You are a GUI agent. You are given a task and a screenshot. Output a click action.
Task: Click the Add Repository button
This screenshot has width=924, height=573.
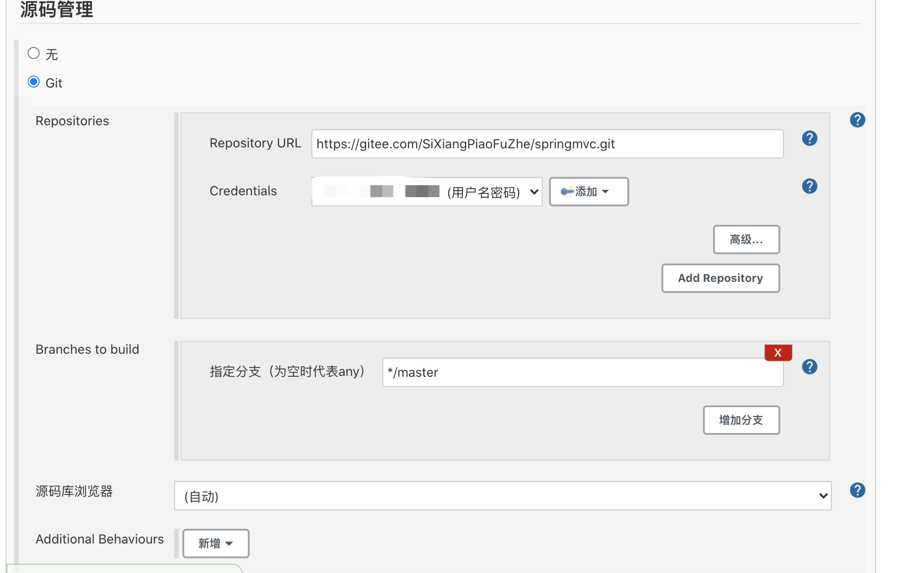[720, 278]
